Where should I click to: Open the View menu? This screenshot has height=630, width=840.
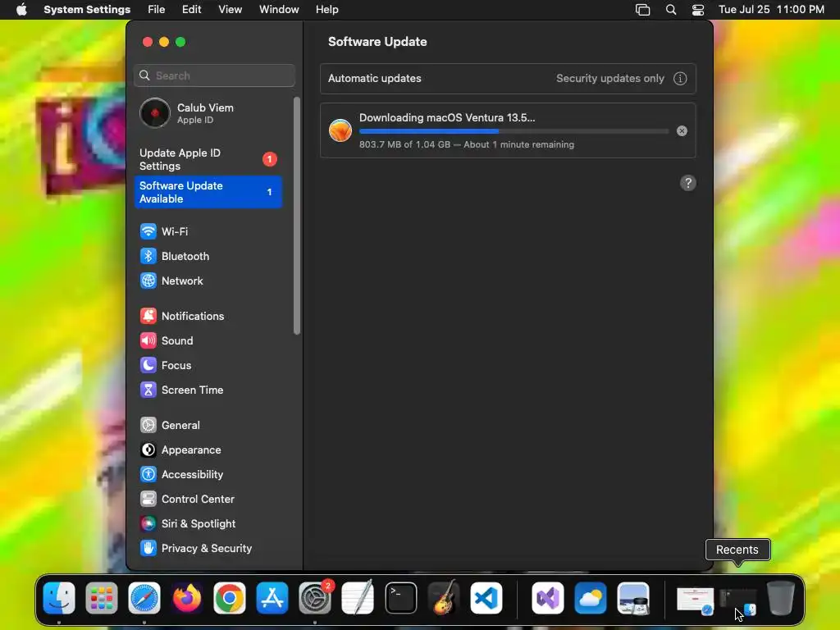[x=230, y=10]
